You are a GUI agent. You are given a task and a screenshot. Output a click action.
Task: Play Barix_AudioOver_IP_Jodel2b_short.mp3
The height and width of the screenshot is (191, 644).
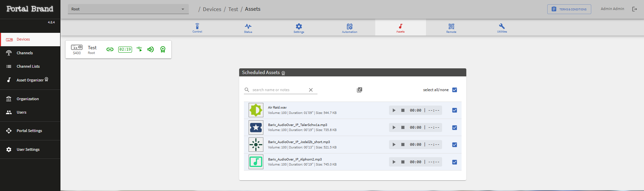[394, 144]
